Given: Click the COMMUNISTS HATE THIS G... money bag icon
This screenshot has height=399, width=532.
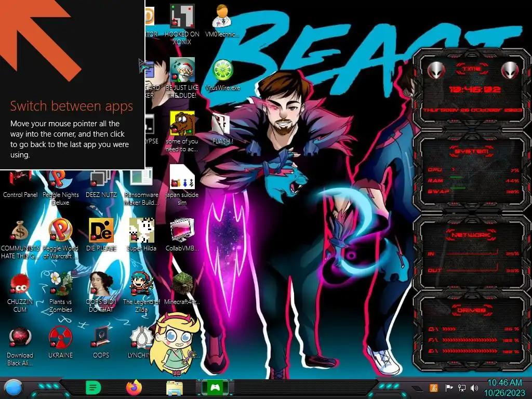Looking at the screenshot, I should point(20,230).
